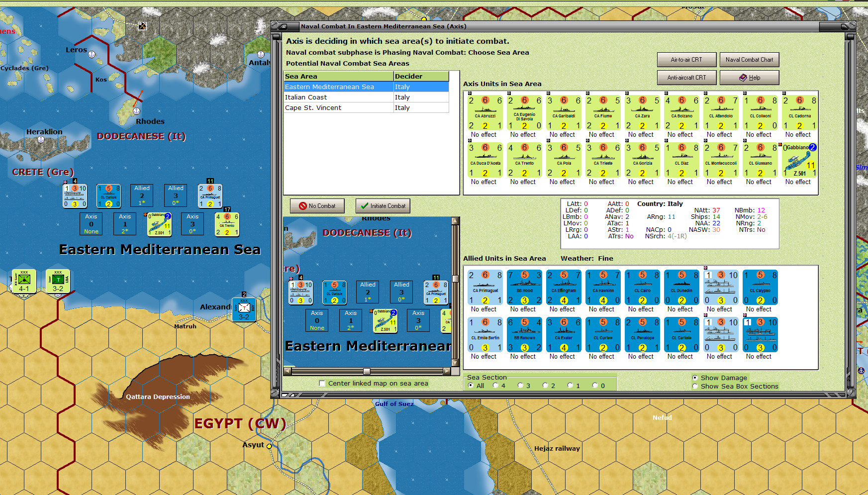Click the Rhodes port marker on the map
This screenshot has height=495, width=868.
[x=136, y=111]
